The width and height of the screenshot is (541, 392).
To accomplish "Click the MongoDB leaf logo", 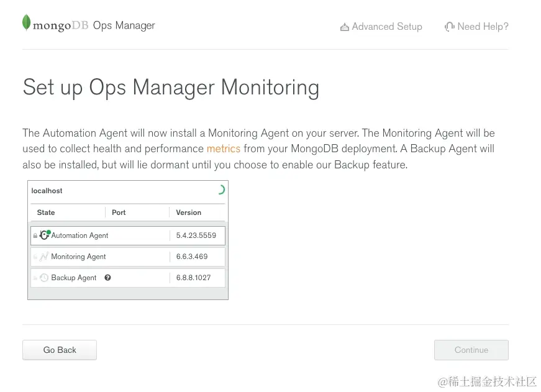I will click(x=26, y=22).
